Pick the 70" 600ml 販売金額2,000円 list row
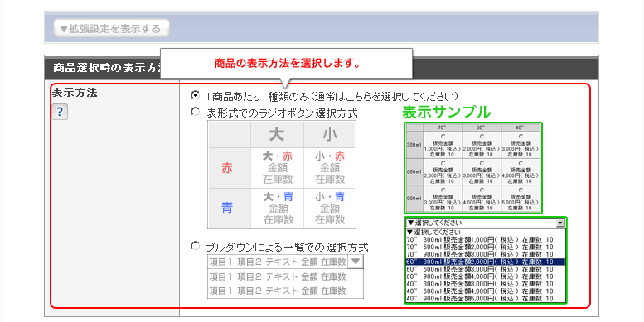 pyautogui.click(x=486, y=247)
